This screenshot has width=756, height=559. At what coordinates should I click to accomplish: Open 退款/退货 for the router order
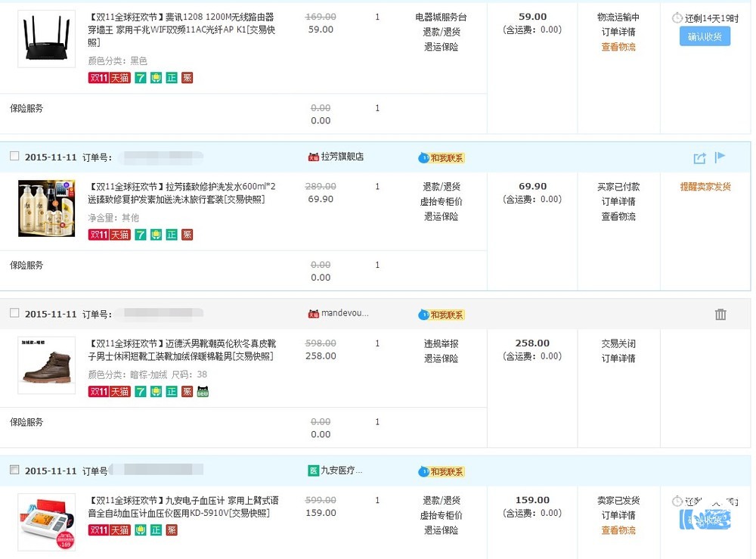[441, 32]
